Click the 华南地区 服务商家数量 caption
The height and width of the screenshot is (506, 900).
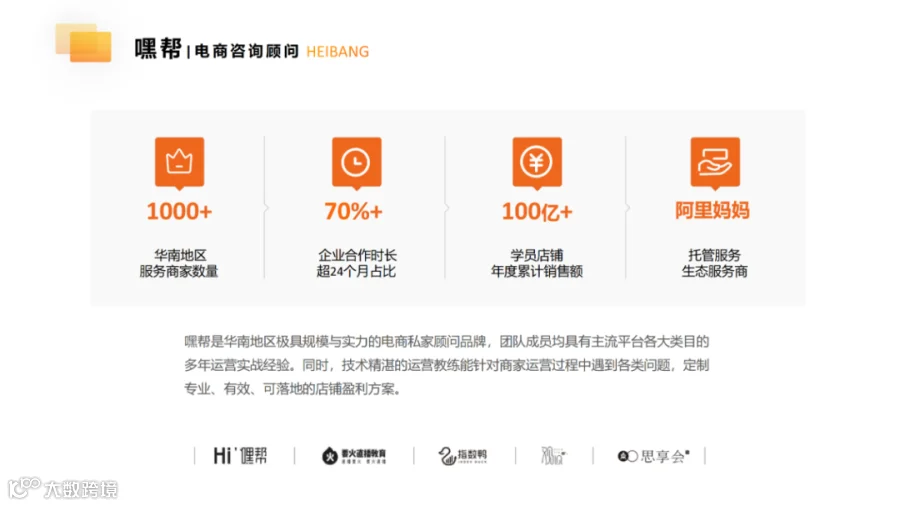179,263
